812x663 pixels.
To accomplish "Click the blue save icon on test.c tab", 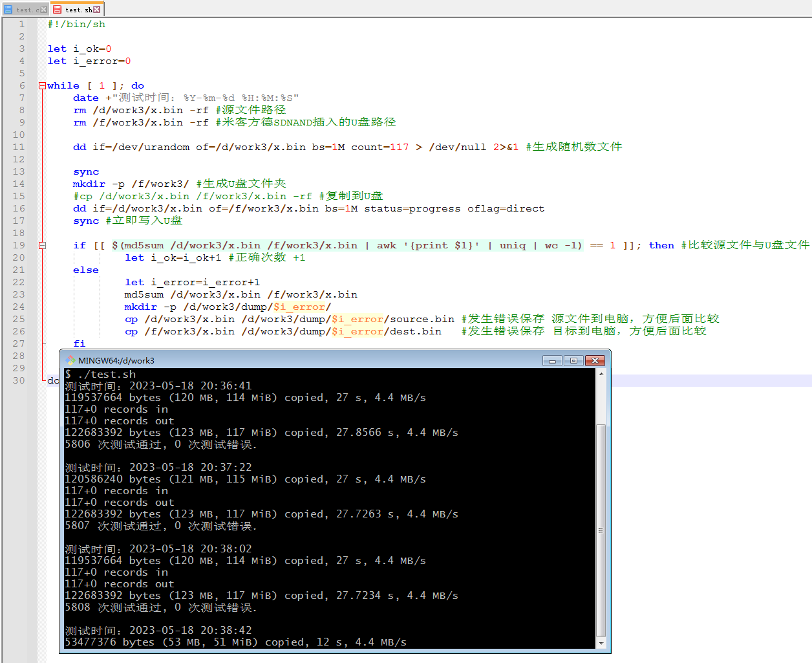I will [x=8, y=9].
